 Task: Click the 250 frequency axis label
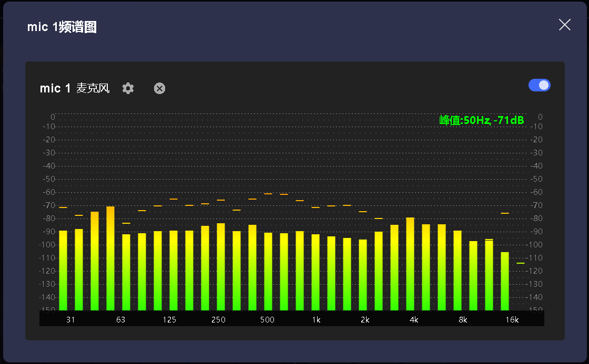218,320
